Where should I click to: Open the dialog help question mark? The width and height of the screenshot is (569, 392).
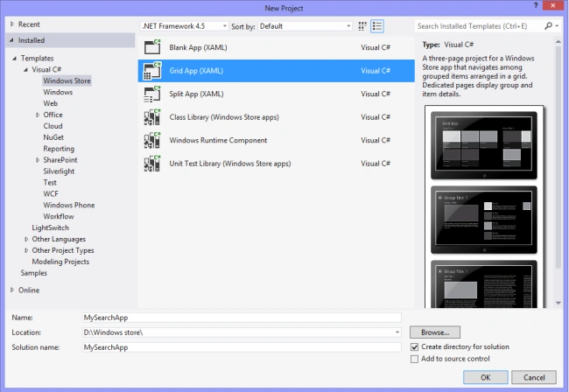pyautogui.click(x=536, y=5)
